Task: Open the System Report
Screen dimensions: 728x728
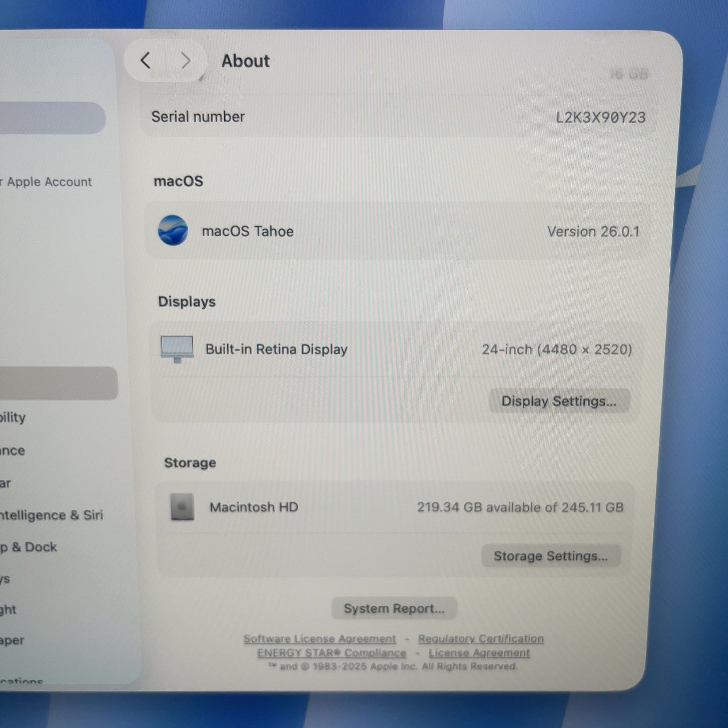Action: (x=394, y=609)
